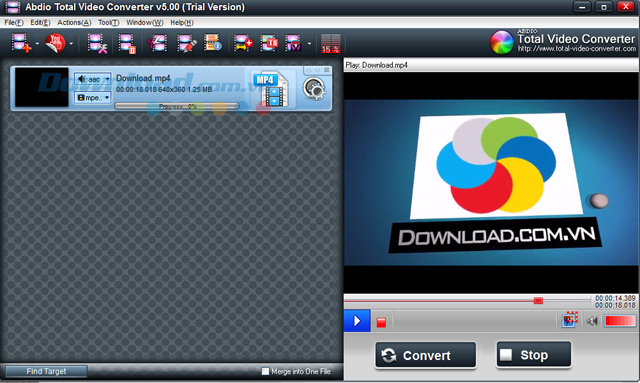Click the Convert button
The height and width of the screenshot is (383, 640).
pyautogui.click(x=425, y=355)
